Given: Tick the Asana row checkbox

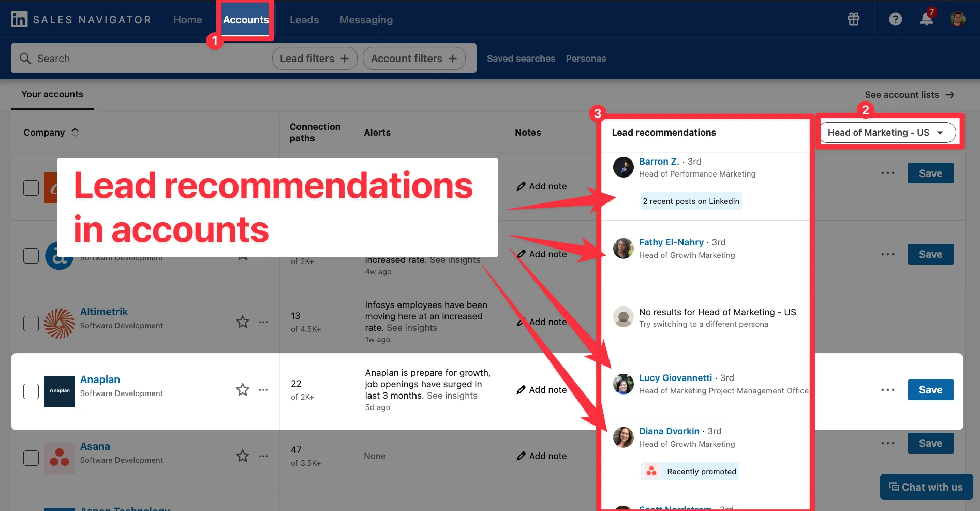Looking at the screenshot, I should (x=31, y=458).
